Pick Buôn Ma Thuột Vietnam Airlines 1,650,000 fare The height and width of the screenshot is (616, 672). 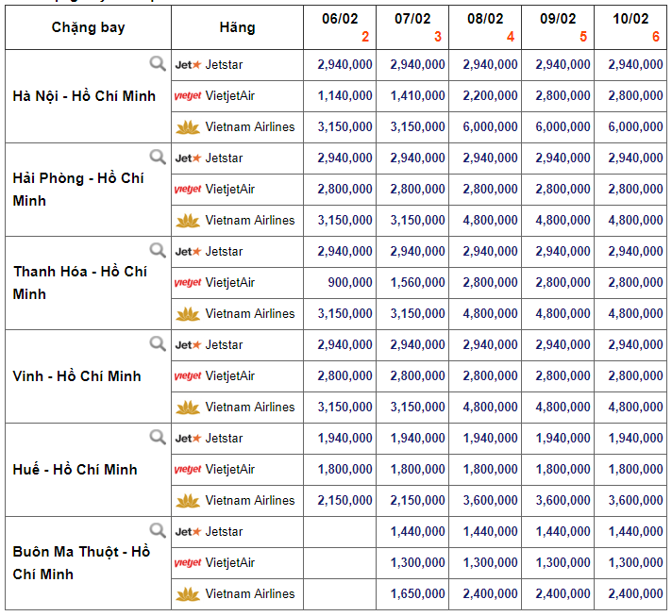pos(417,593)
